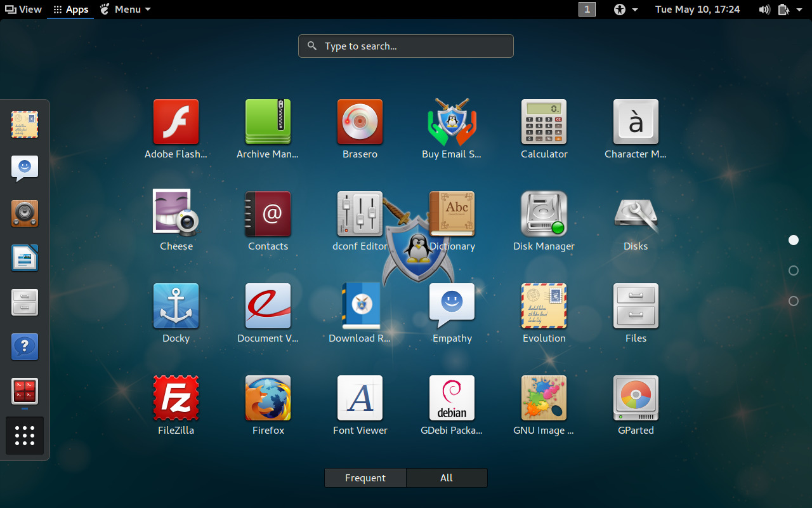Image resolution: width=812 pixels, height=508 pixels.
Task: Open file cabinet Files in dash
Action: coord(25,302)
